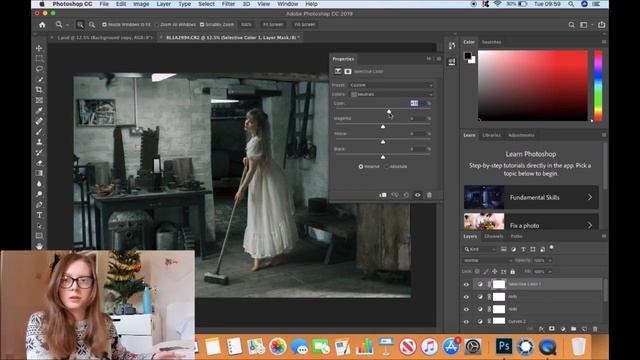Click the Fill Screen button
Screen dimensions: 640x360
pos(304,24)
